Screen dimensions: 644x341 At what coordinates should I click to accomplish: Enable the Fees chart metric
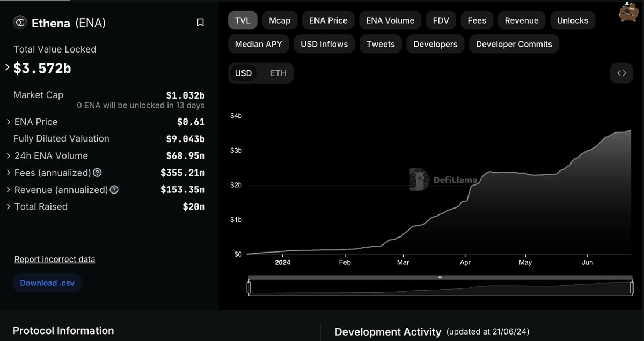point(477,20)
